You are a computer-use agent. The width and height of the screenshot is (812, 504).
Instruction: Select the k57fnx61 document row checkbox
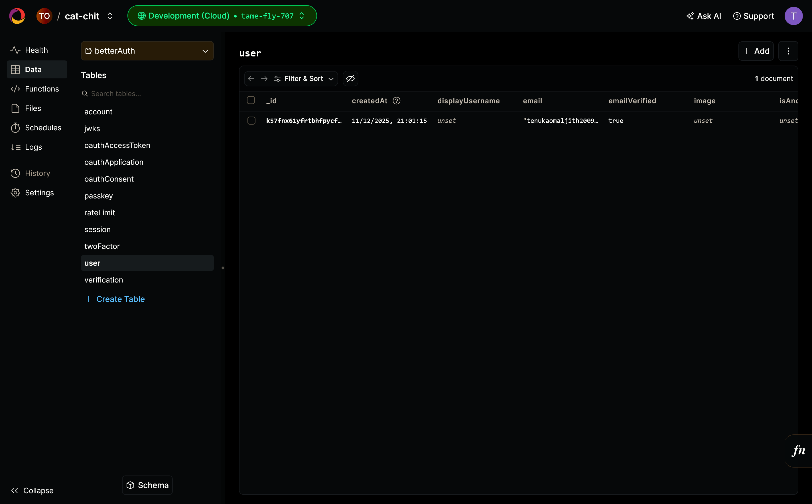pyautogui.click(x=251, y=121)
